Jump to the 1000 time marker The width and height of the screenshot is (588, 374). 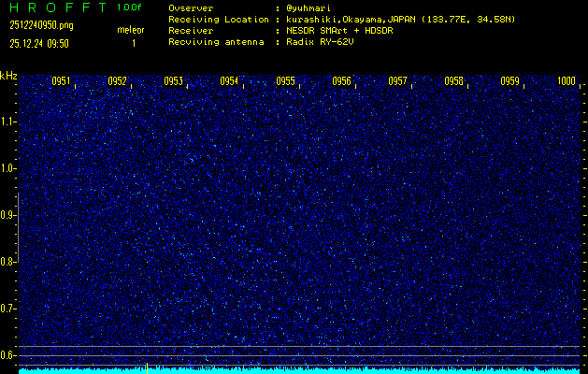pyautogui.click(x=566, y=82)
